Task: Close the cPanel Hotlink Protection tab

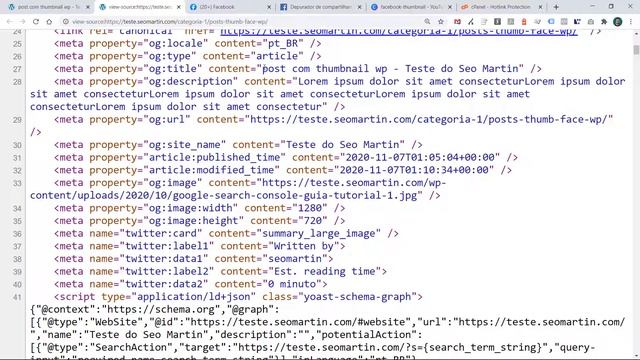Action: pyautogui.click(x=540, y=7)
